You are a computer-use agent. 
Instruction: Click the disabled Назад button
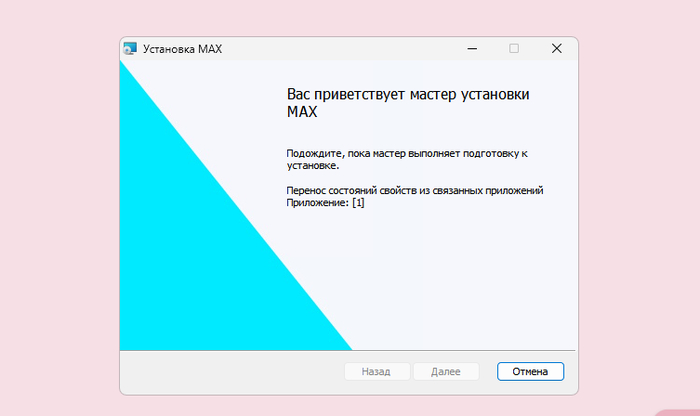pyautogui.click(x=377, y=371)
